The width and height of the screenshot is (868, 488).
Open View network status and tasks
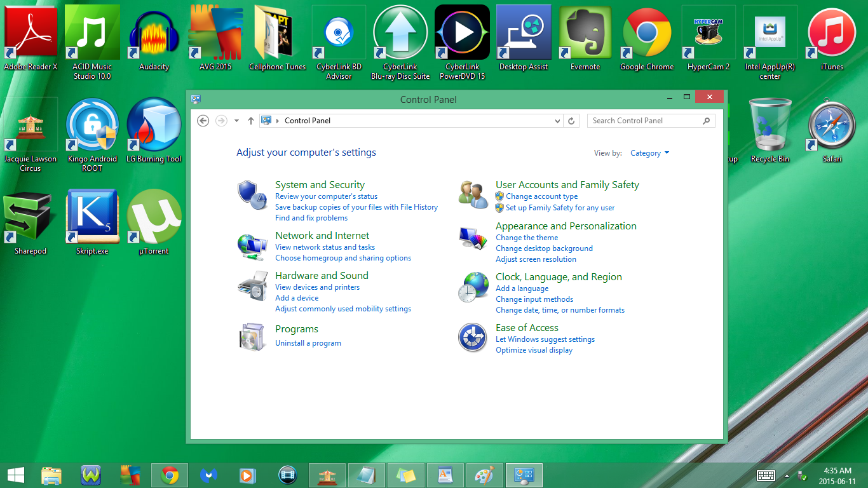[x=325, y=247]
